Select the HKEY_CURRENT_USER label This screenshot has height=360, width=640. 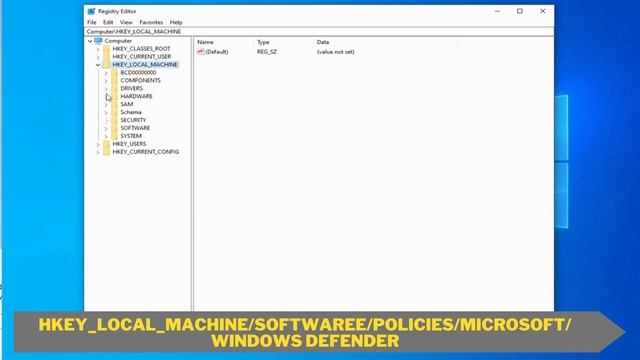[142, 57]
